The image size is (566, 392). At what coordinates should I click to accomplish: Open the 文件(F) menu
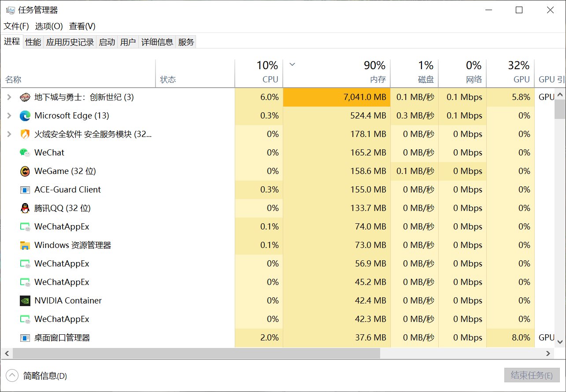pos(16,26)
